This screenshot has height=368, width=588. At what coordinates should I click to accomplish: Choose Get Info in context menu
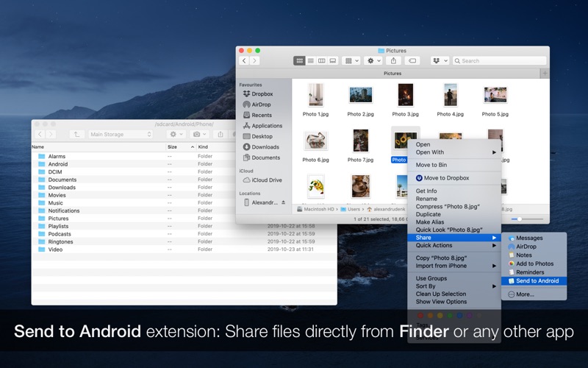[454, 191]
